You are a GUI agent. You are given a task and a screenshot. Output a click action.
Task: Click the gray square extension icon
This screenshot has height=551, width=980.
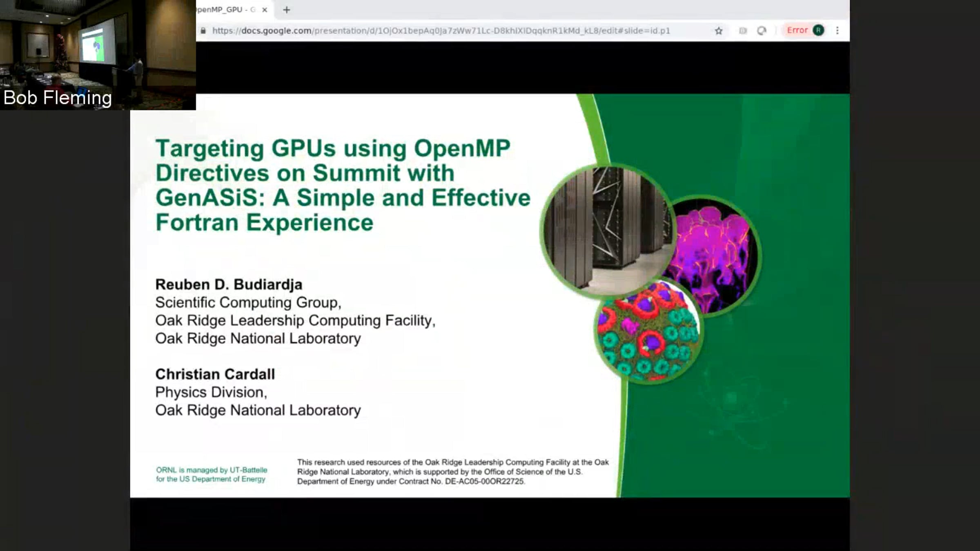point(743,31)
